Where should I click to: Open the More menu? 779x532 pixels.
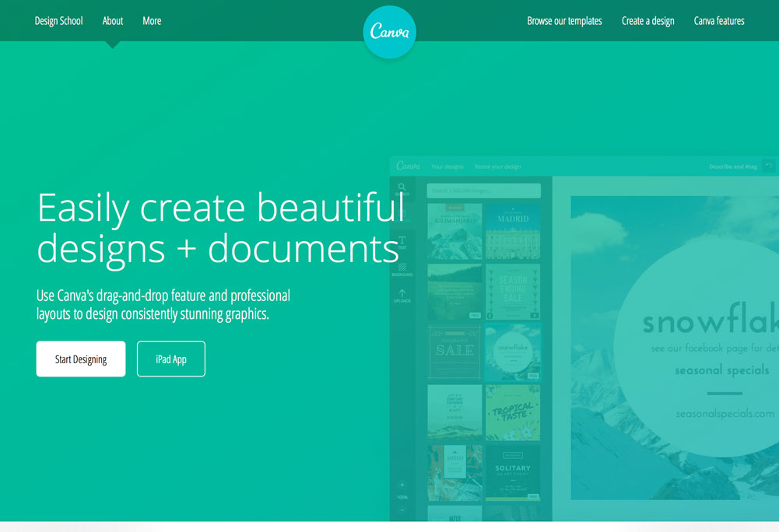click(x=152, y=21)
